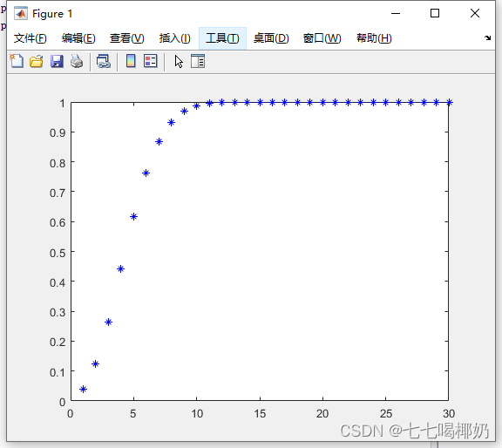Open a file with the folder icon

37,61
